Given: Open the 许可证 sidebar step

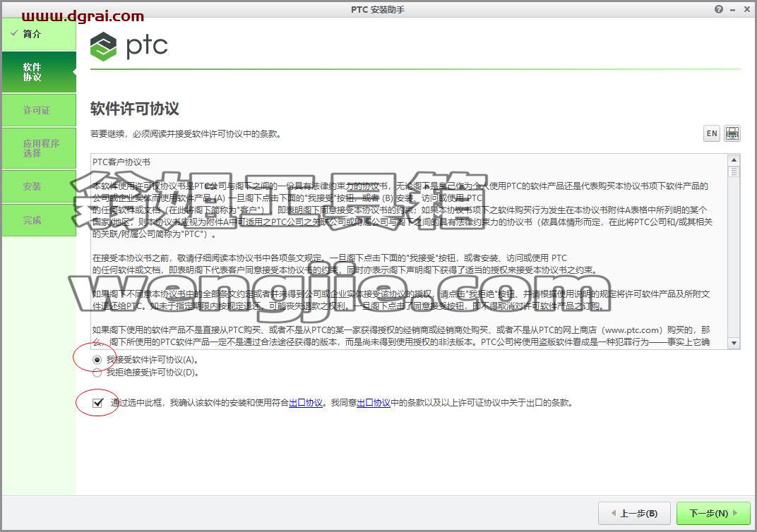Looking at the screenshot, I should coord(39,111).
